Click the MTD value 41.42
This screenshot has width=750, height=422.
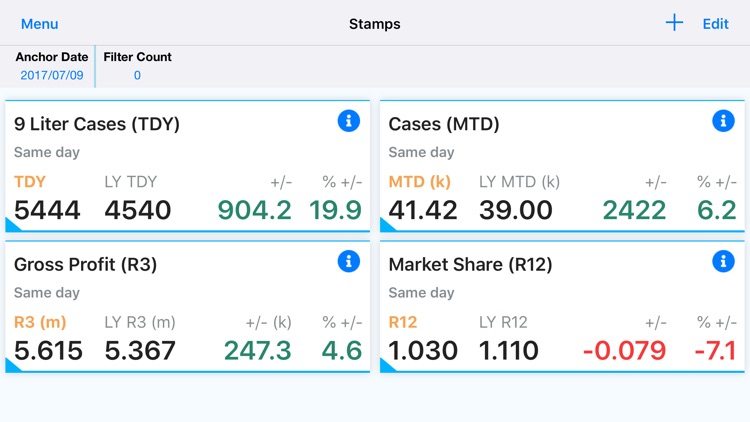click(423, 210)
